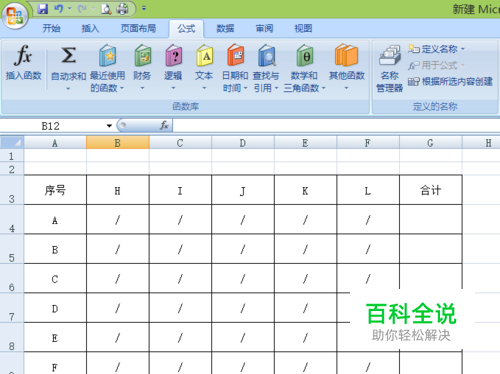500x374 pixels.
Task: Undo the last action
Action: (59, 9)
